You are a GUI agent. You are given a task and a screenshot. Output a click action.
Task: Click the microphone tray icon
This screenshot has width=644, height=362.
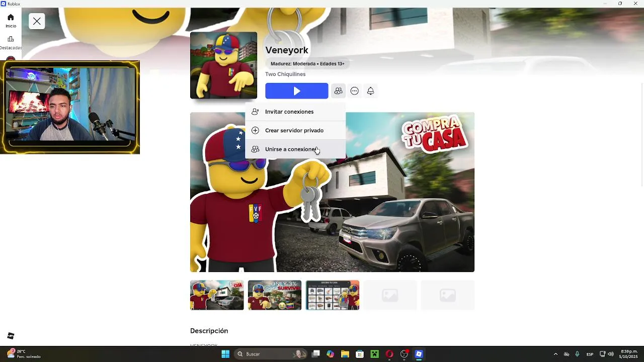point(577,354)
